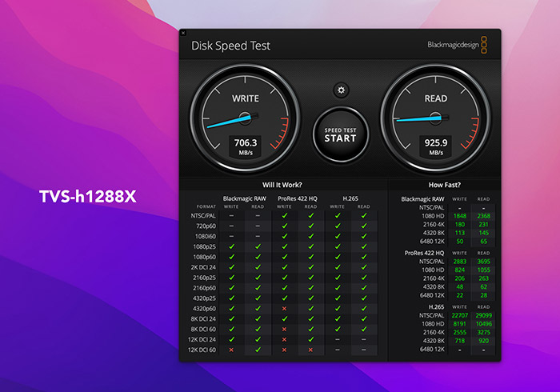This screenshot has height=392, width=560.
Task: Click the Disk Speed Test title
Action: [x=230, y=46]
